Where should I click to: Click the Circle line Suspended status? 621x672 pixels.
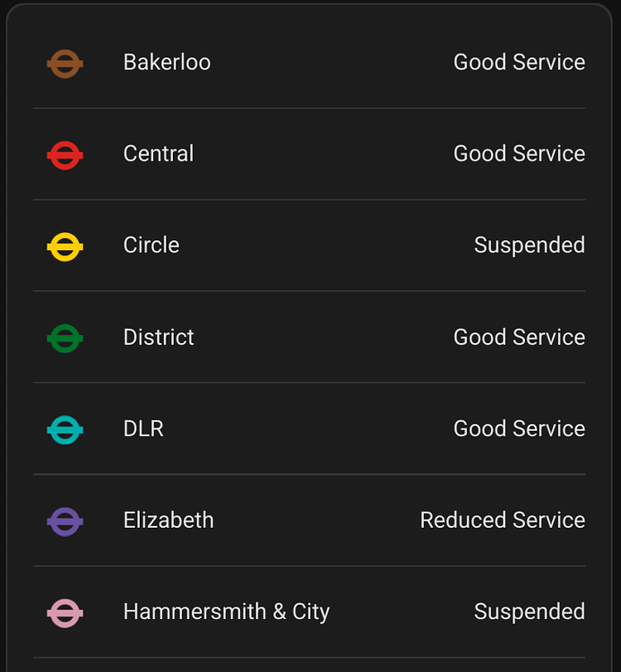pyautogui.click(x=530, y=246)
